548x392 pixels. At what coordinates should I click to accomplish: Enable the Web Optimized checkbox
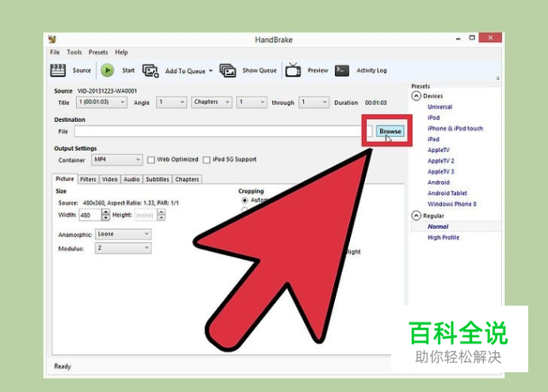point(151,160)
